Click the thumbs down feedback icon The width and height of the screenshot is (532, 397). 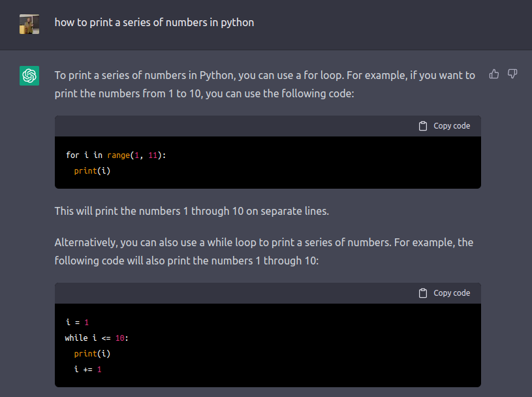pos(512,74)
